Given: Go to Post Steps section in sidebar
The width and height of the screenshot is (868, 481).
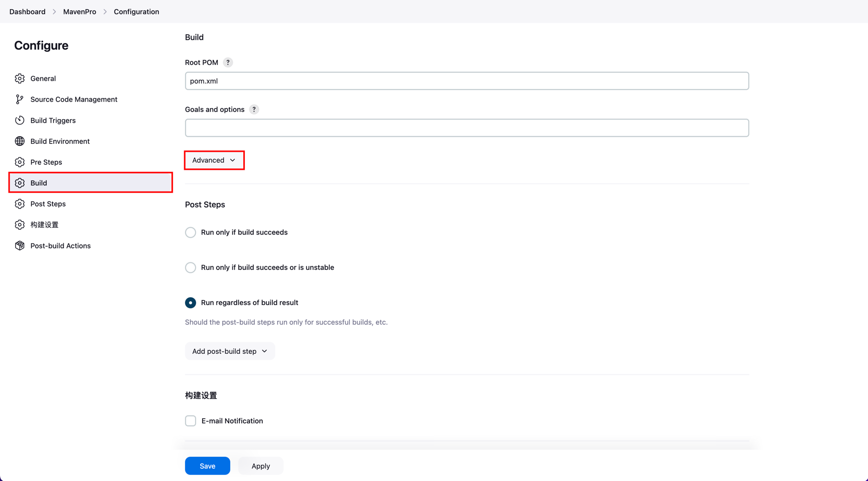Looking at the screenshot, I should pyautogui.click(x=48, y=204).
